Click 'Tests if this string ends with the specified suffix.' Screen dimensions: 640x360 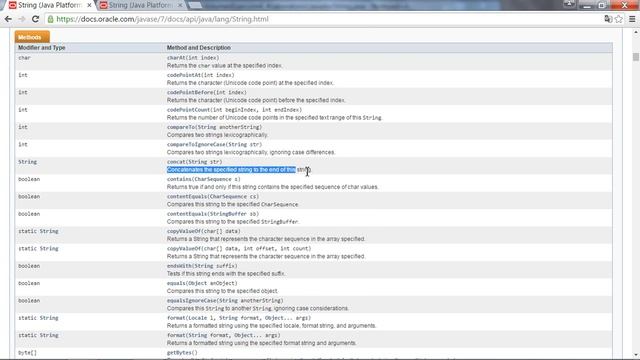[x=226, y=274]
